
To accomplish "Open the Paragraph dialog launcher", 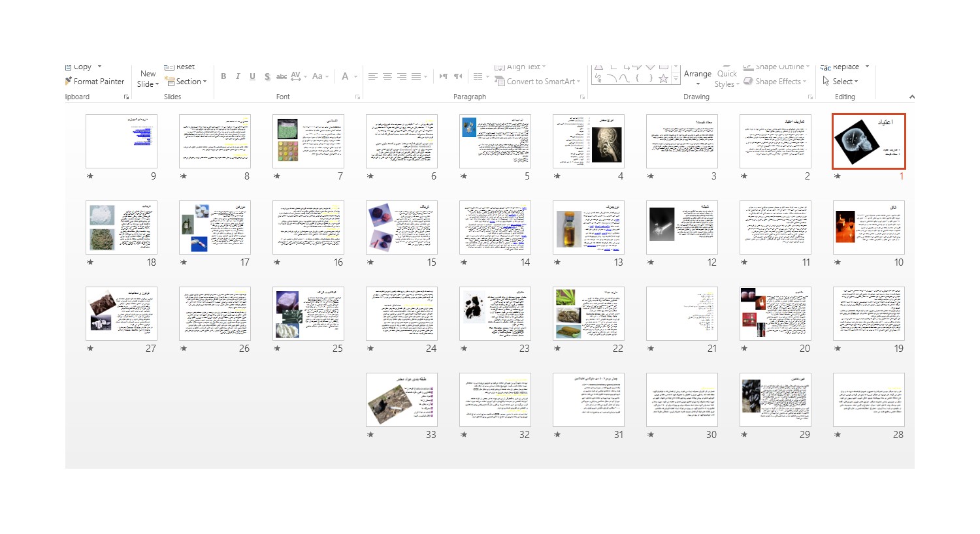I will tap(582, 97).
